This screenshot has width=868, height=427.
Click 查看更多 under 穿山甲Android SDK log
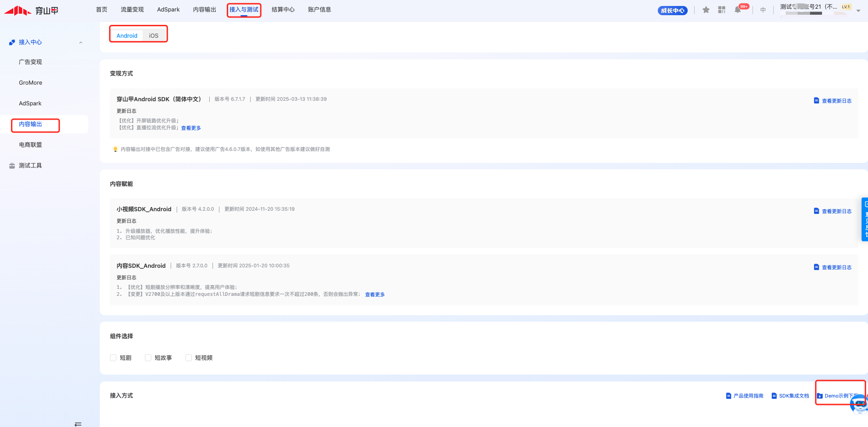pyautogui.click(x=191, y=128)
